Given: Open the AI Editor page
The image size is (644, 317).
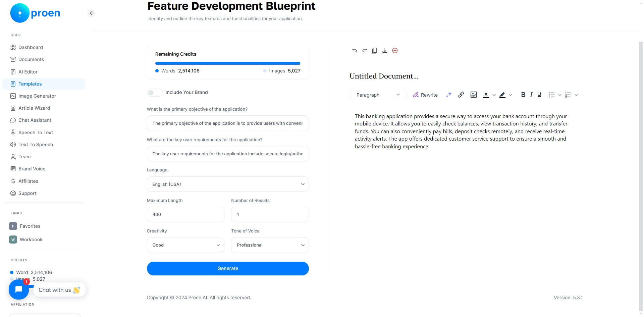Looking at the screenshot, I should click(44, 72).
